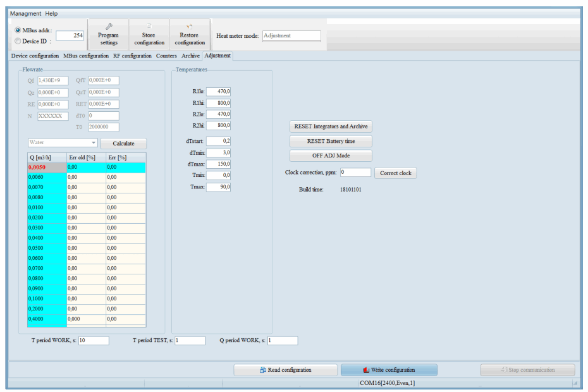Open the Help menu
Viewport: 588px width, 392px height.
[x=51, y=14]
